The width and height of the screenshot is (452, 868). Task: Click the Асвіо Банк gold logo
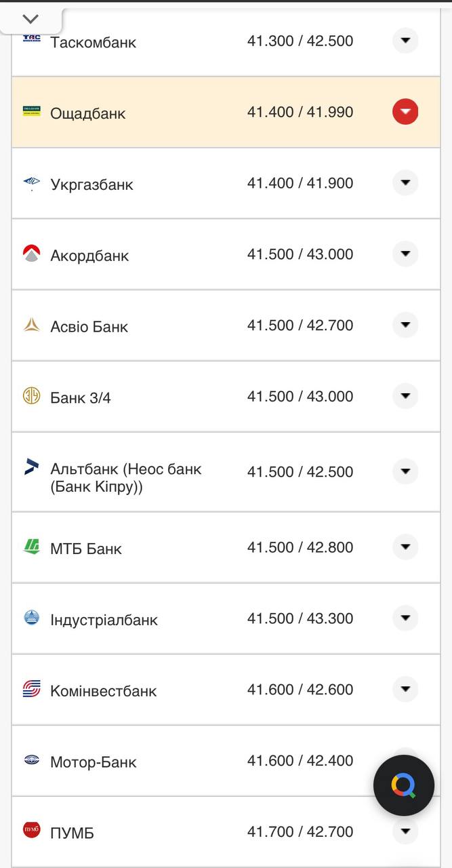click(x=31, y=325)
